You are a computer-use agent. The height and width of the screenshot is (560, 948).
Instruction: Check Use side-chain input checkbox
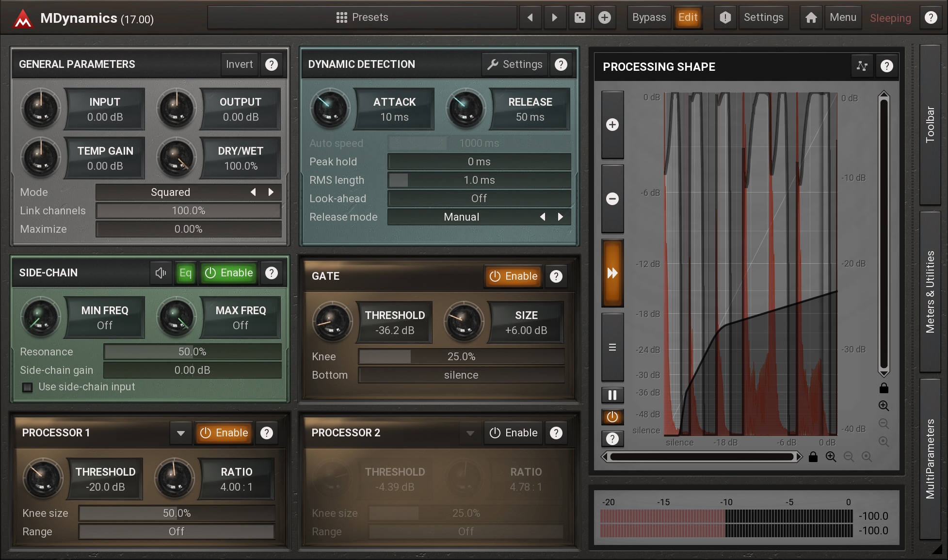28,387
